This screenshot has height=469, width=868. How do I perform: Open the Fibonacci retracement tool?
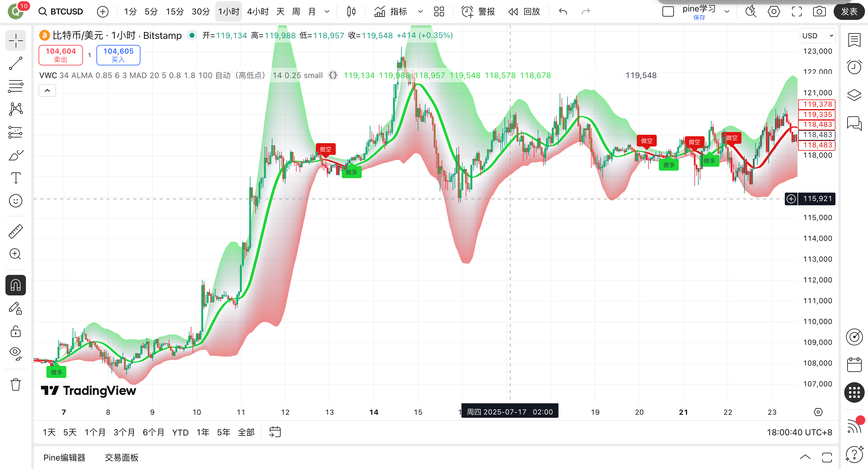coord(15,86)
